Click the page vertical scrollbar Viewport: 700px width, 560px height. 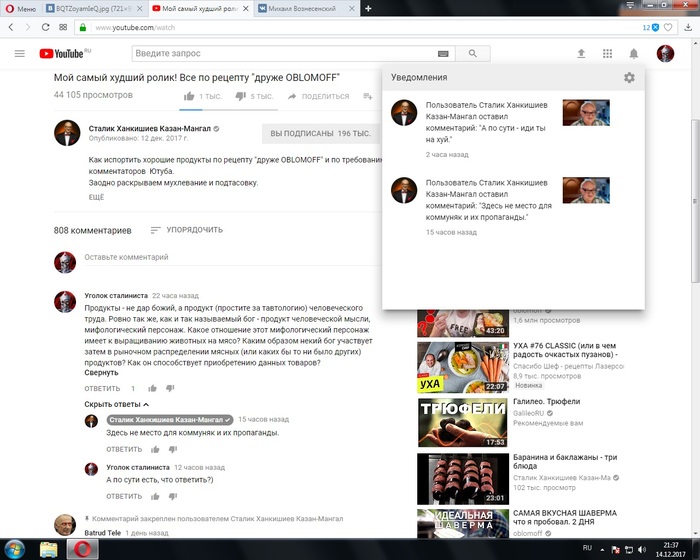(x=695, y=201)
